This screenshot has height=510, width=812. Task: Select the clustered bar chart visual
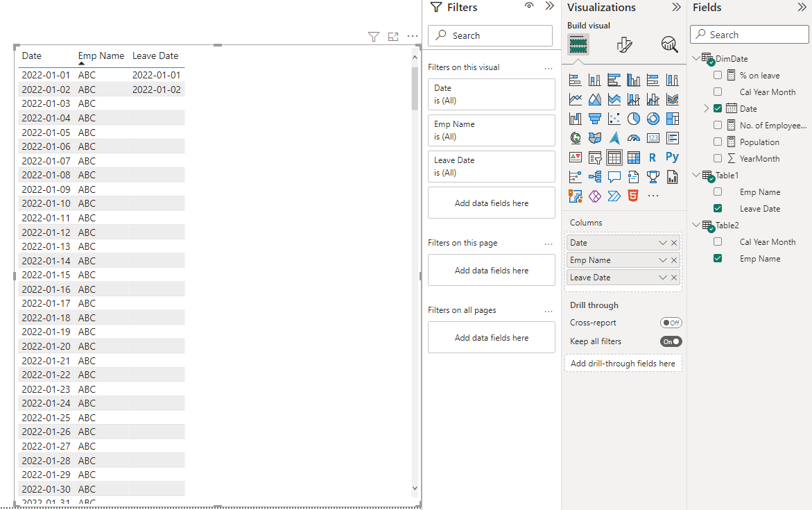pyautogui.click(x=614, y=80)
